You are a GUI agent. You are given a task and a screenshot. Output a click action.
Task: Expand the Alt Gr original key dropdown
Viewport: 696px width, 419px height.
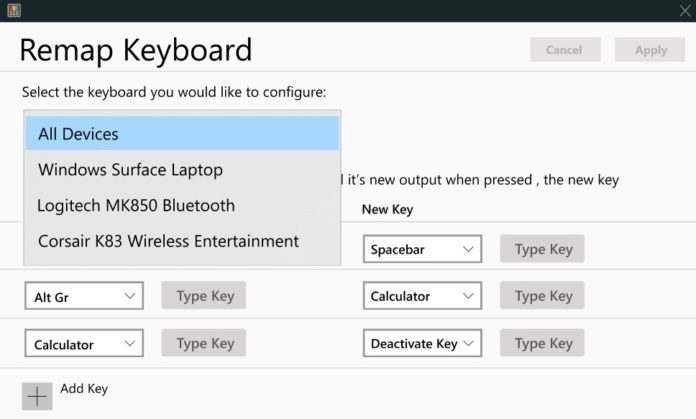[x=84, y=296]
